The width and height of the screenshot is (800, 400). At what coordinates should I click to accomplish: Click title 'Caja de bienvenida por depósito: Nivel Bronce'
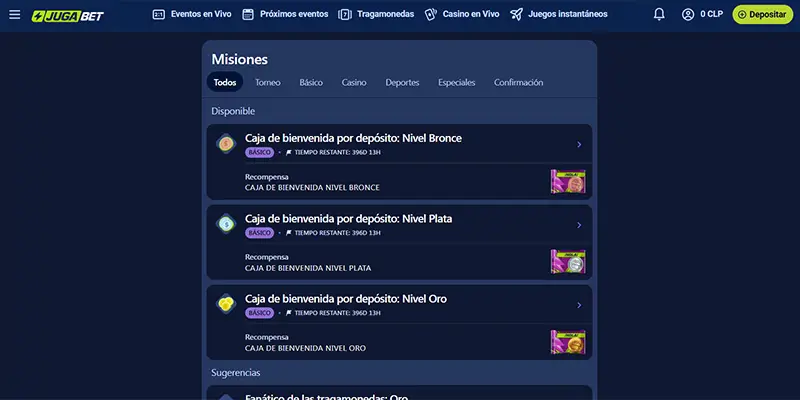pos(353,138)
